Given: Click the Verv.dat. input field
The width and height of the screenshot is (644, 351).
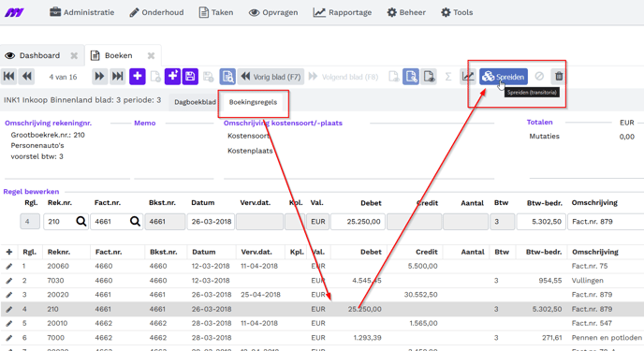Looking at the screenshot, I should 259,221.
